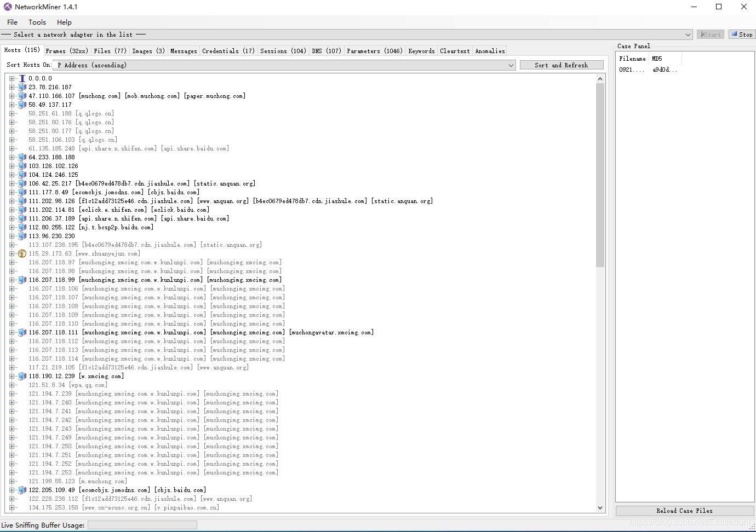Screen dimensions: 756x532
Task: Switch to the Credentials (17) tab
Action: click(x=228, y=51)
